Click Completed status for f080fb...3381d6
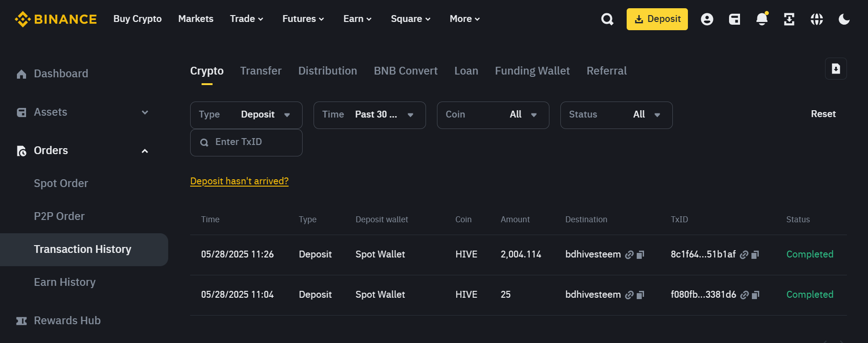The width and height of the screenshot is (868, 343). 809,295
